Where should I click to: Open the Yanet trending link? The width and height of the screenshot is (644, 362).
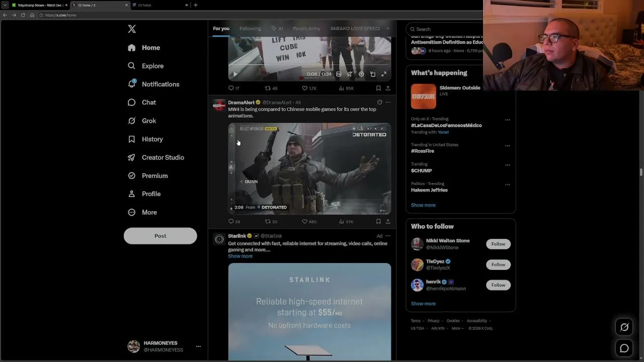[443, 132]
